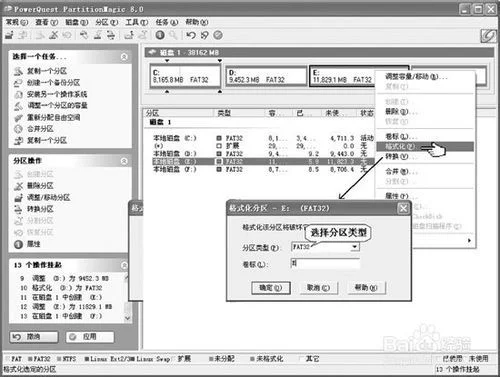
Task: Click the round info properties toolbar icon
Action: 160,35
